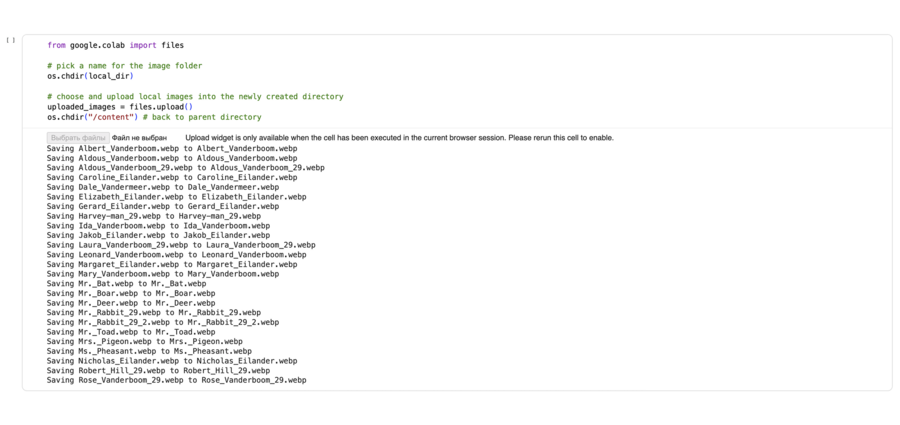The image size is (900, 425).
Task: Click the 'Saving Mr._Rabbit_29_2.webp' output line
Action: (163, 323)
